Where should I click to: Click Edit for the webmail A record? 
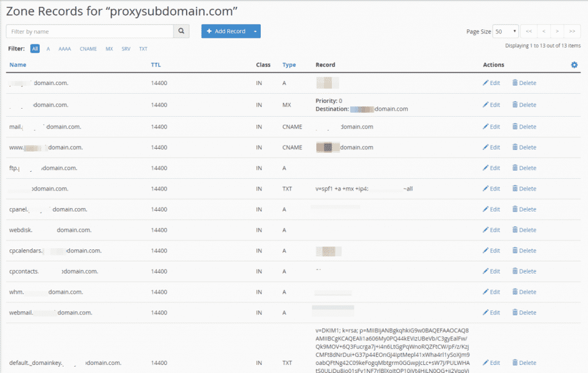click(491, 313)
